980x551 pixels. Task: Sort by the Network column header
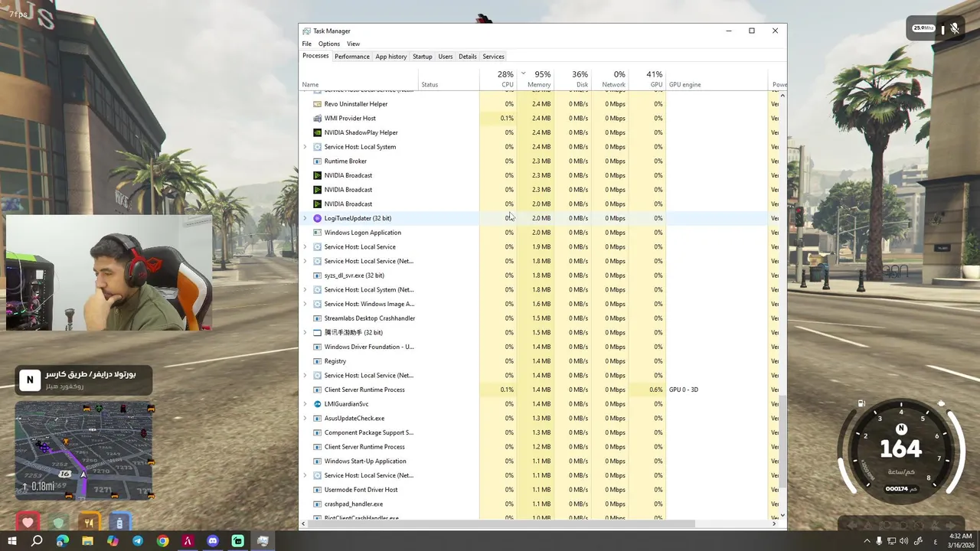click(x=610, y=80)
